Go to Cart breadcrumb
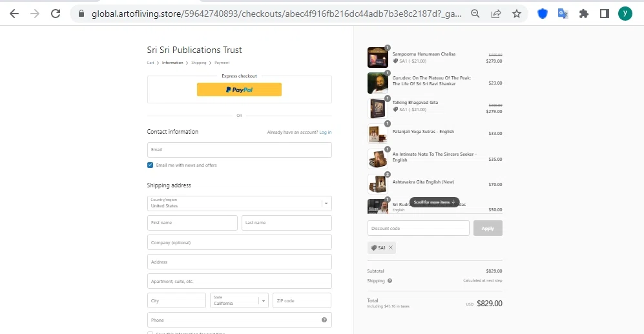 tap(151, 63)
